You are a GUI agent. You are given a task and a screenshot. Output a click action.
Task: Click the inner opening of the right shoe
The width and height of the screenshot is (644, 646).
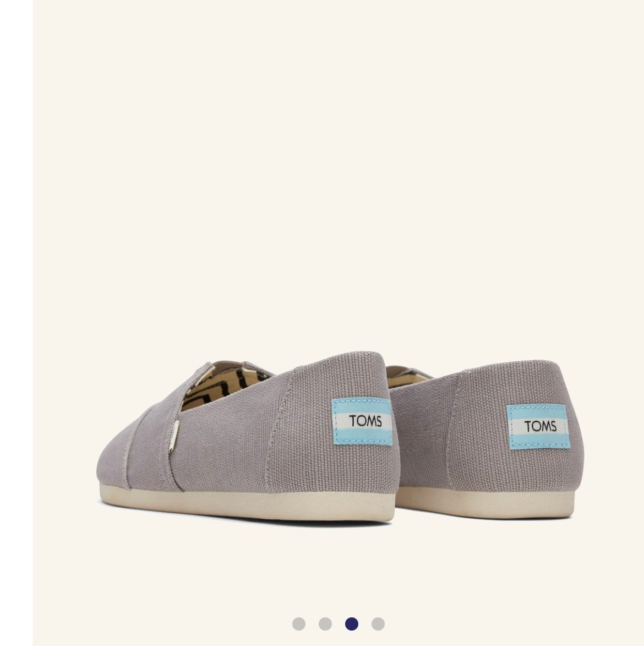click(x=410, y=376)
